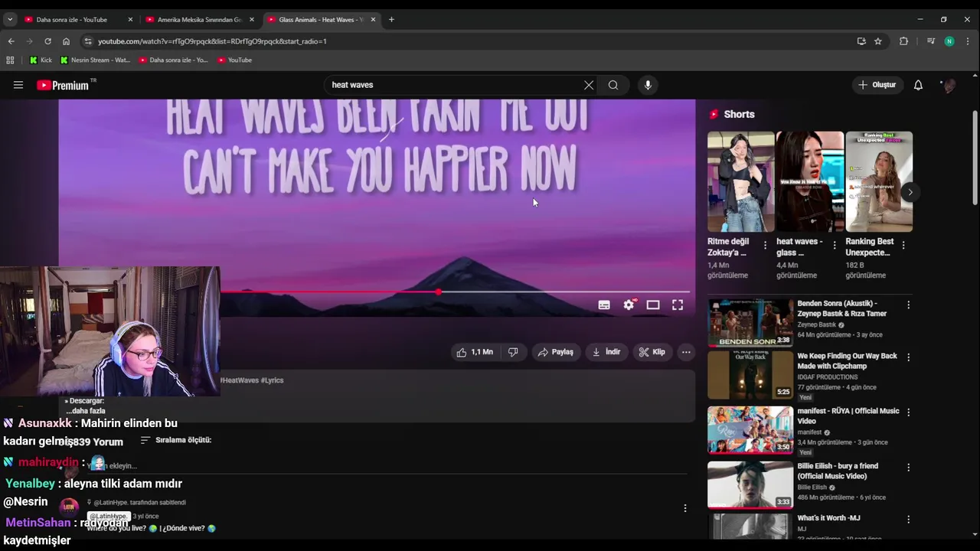Show next Shorts with arrow

[910, 192]
